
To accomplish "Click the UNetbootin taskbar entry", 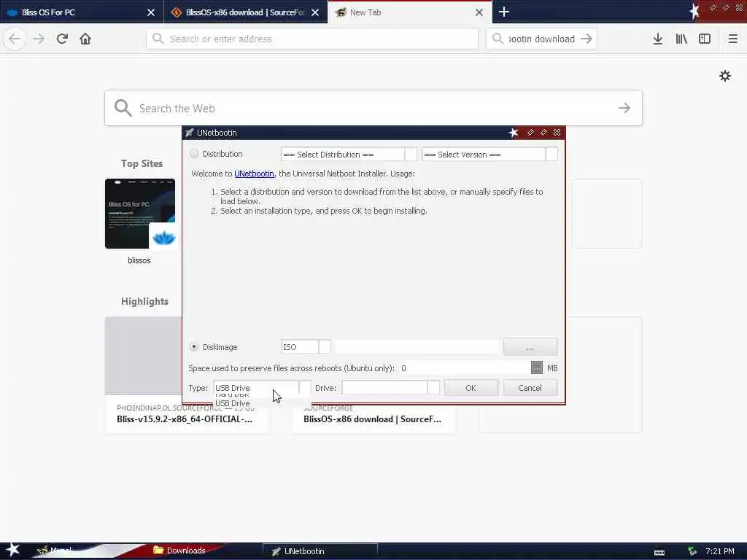I will [x=320, y=551].
